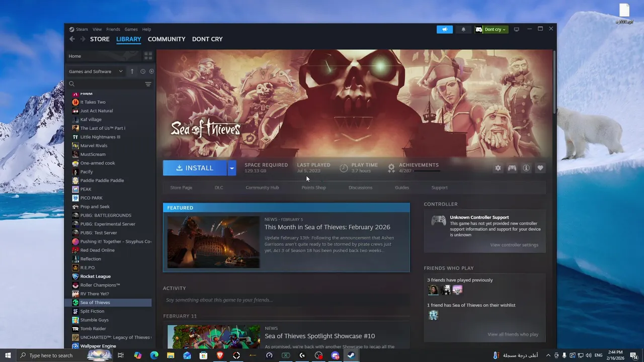The width and height of the screenshot is (644, 362).
Task: Switch library to grid collections view
Action: 148,56
